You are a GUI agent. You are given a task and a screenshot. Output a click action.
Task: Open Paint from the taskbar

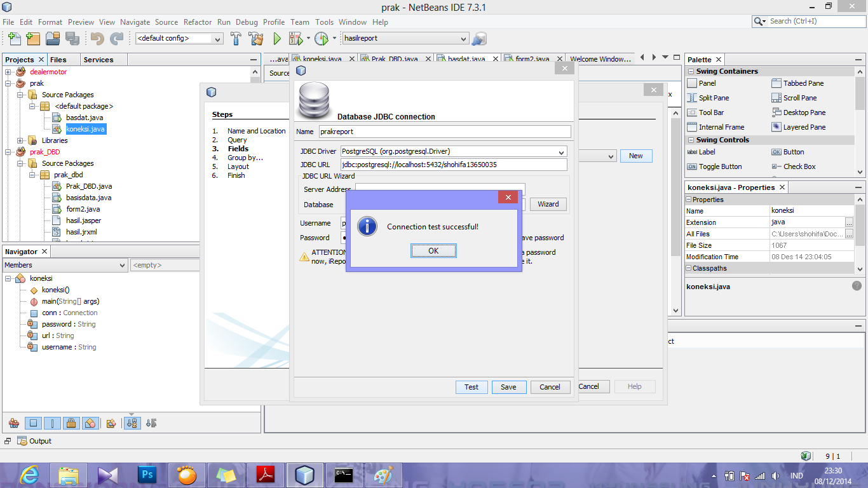(384, 475)
